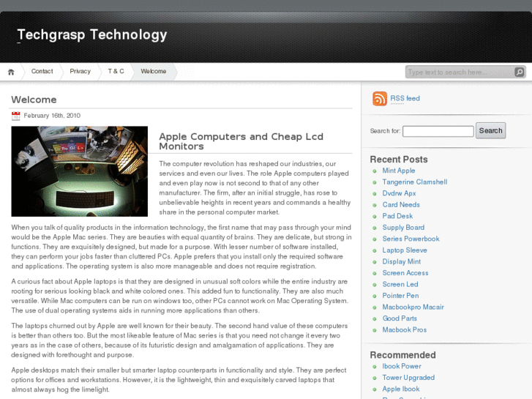This screenshot has width=532, height=399.
Task: Open the T & C page tab
Action: click(x=116, y=71)
